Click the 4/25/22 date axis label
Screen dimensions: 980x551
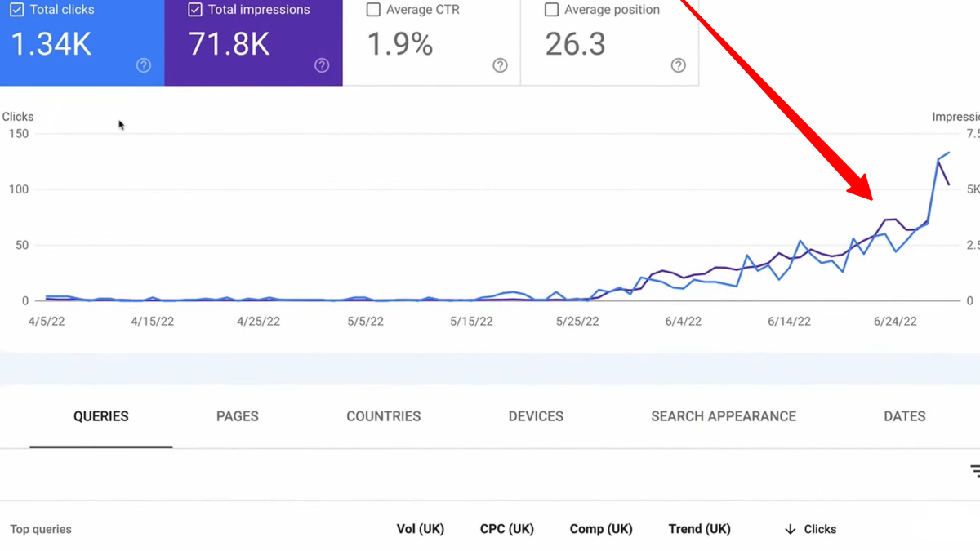[259, 322]
